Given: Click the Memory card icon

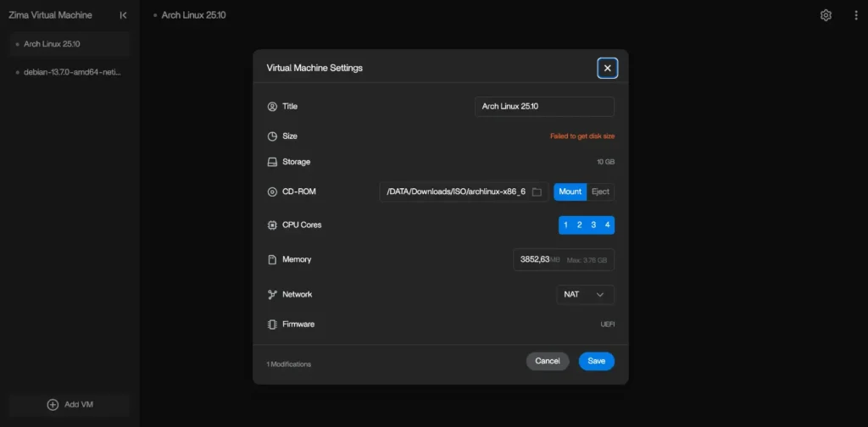Looking at the screenshot, I should click(272, 259).
